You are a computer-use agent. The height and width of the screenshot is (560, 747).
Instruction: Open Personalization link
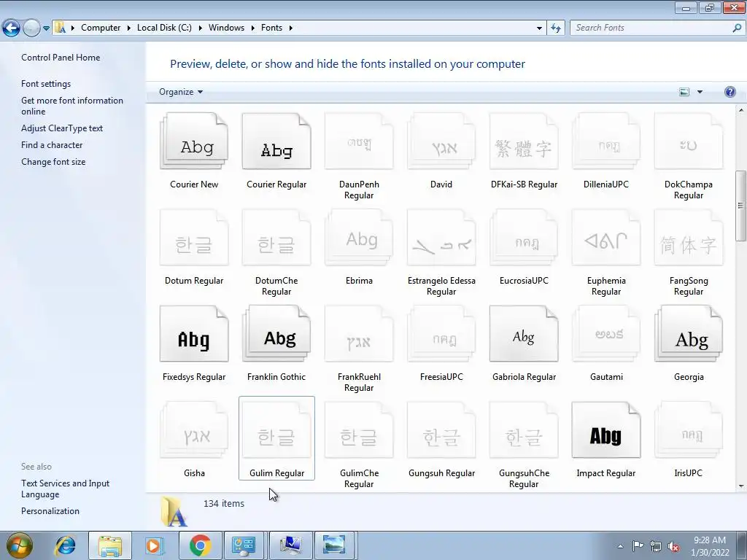(50, 511)
